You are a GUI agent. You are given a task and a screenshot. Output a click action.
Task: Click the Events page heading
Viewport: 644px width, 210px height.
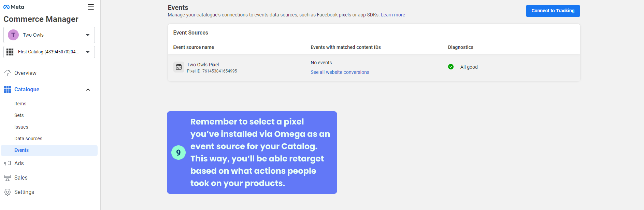coord(178,8)
